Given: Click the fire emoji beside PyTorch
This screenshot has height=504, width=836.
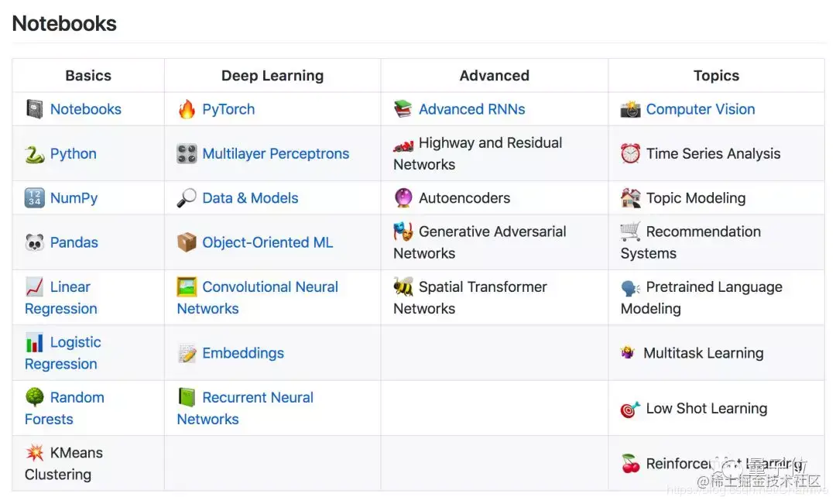Looking at the screenshot, I should pos(187,109).
